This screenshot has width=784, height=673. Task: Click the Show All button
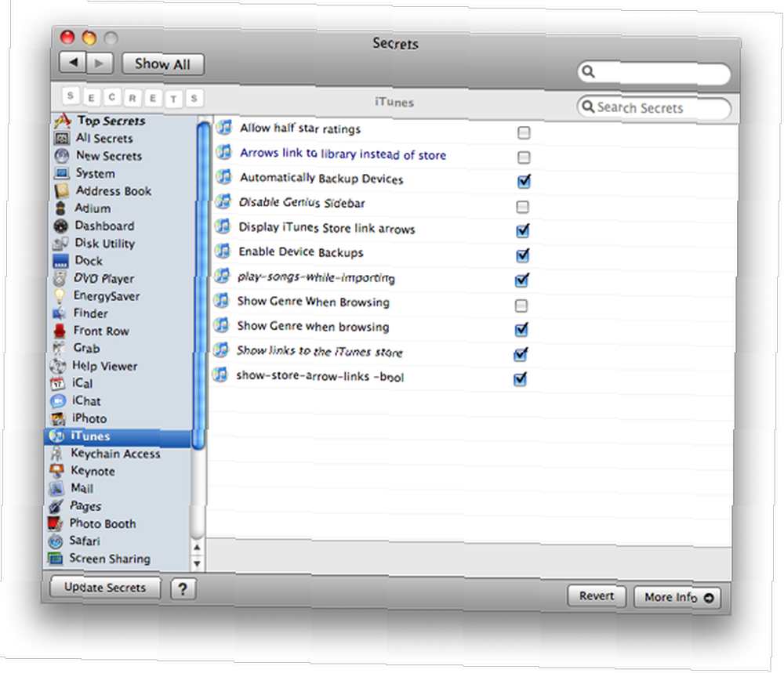pos(162,64)
